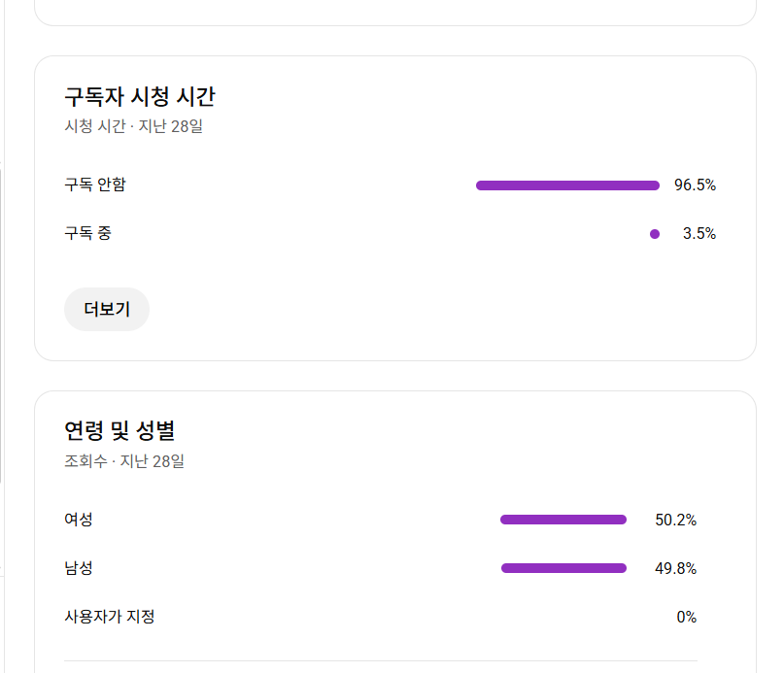Select the 남성 row label
Viewport: 784px width, 673px height.
point(79,568)
